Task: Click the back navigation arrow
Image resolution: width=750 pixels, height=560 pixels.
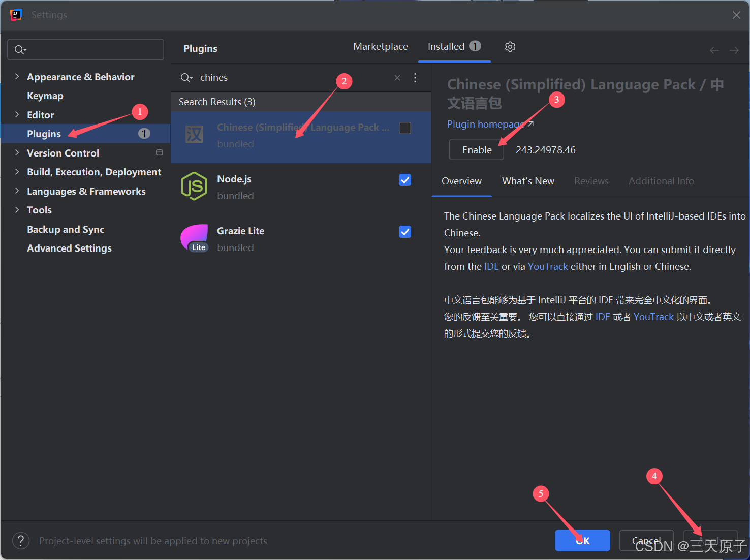Action: [x=714, y=50]
